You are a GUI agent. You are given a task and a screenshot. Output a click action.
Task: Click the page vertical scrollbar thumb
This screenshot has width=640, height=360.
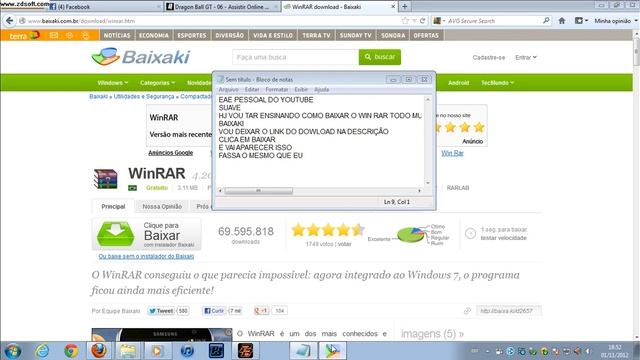636,51
